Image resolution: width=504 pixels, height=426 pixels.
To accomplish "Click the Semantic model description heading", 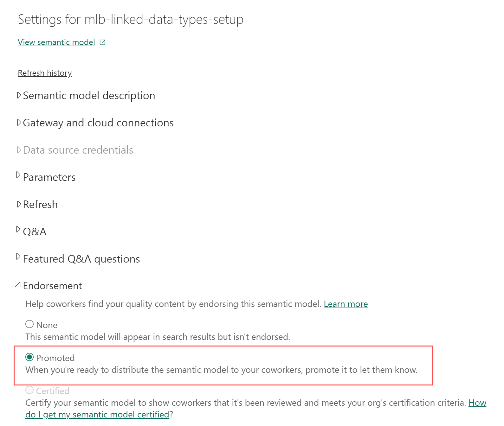I will pyautogui.click(x=89, y=96).
